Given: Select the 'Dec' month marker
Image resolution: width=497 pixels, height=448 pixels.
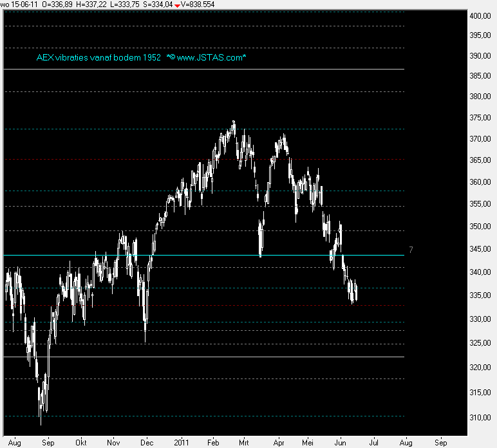Looking at the screenshot, I should 147,443.
